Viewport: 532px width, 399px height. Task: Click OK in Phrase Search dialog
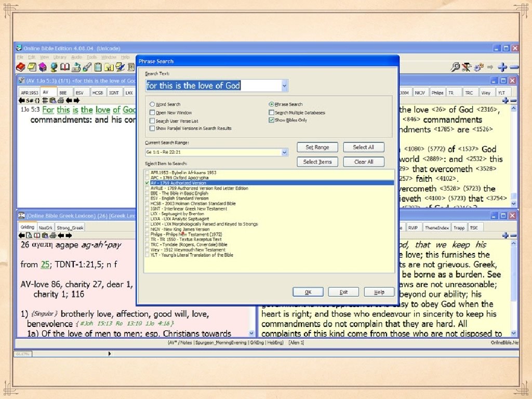click(x=308, y=292)
